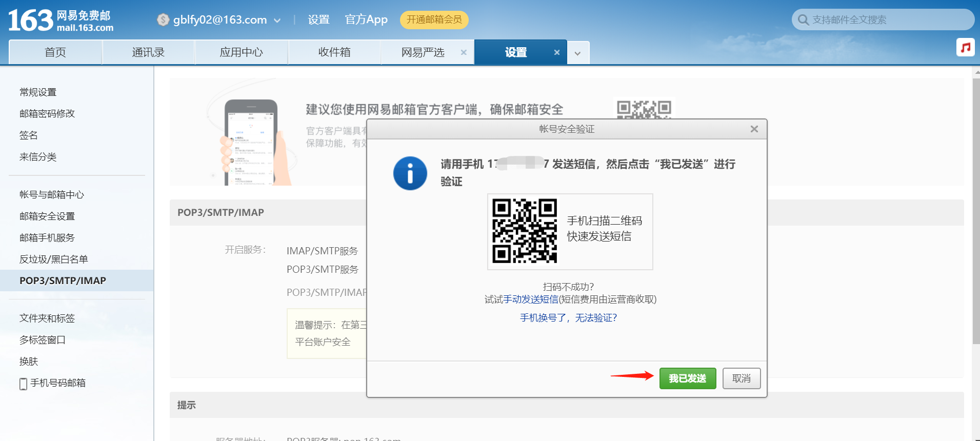Open 签名 settings in sidebar
Viewport: 980px width, 441px height.
tap(29, 135)
